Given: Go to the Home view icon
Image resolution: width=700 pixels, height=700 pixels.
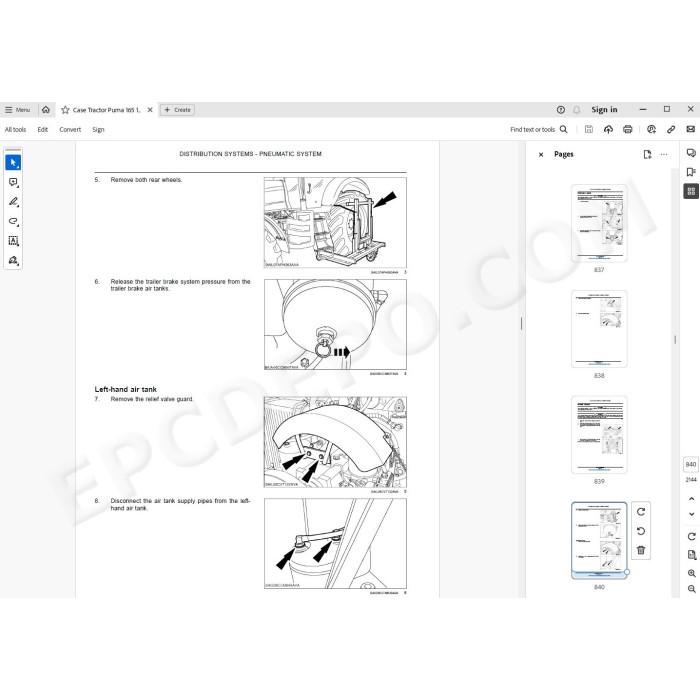Looking at the screenshot, I should 46,110.
